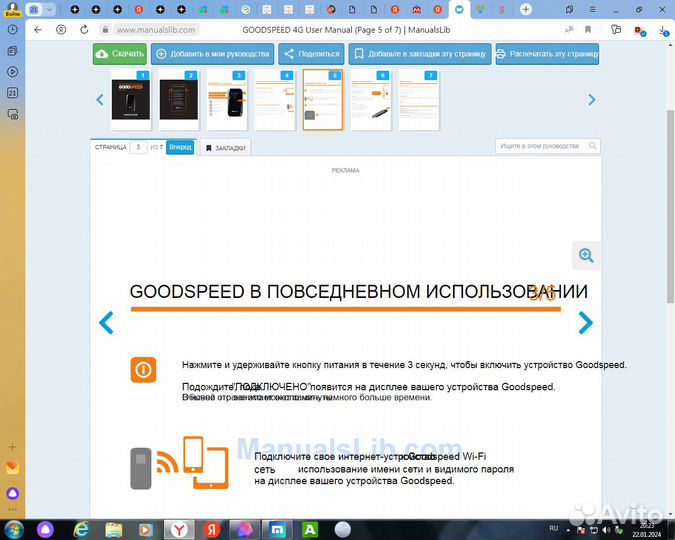
Task: Open page 3 thumbnail
Action: [x=227, y=99]
